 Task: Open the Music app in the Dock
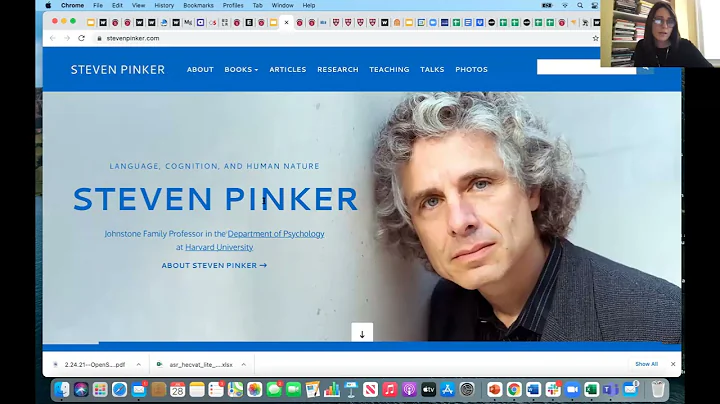[x=389, y=389]
